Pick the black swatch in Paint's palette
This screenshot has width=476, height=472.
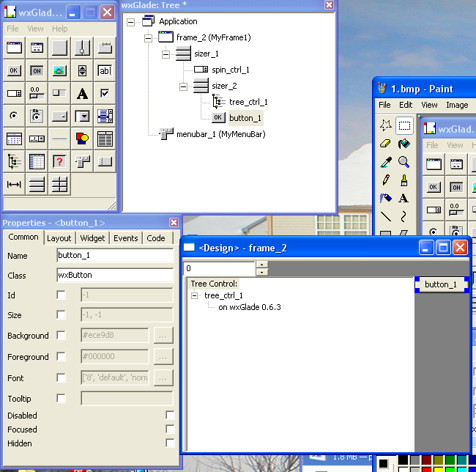pyautogui.click(x=401, y=460)
